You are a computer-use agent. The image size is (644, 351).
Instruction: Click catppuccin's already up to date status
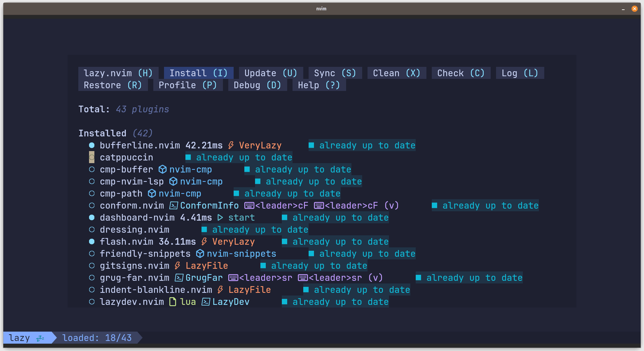click(x=239, y=157)
